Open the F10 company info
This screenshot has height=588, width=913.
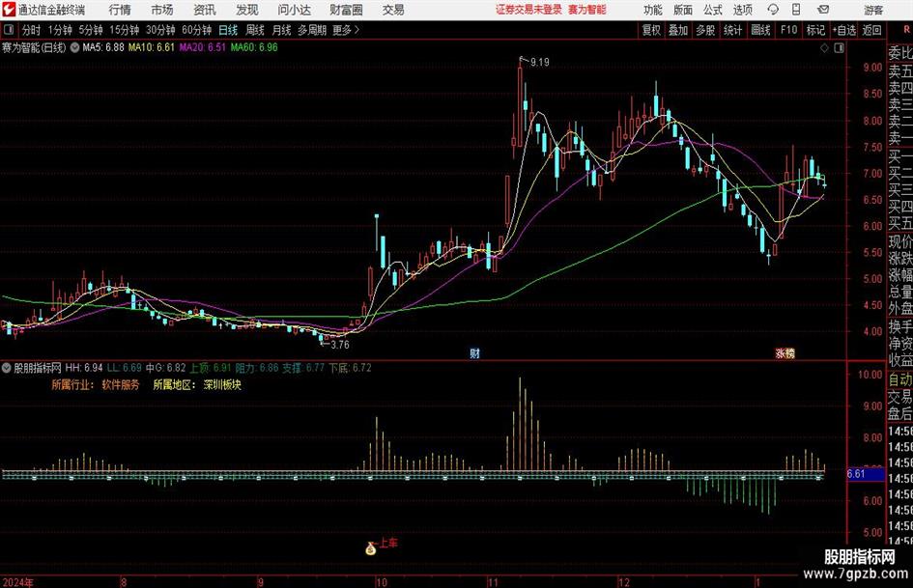point(789,30)
